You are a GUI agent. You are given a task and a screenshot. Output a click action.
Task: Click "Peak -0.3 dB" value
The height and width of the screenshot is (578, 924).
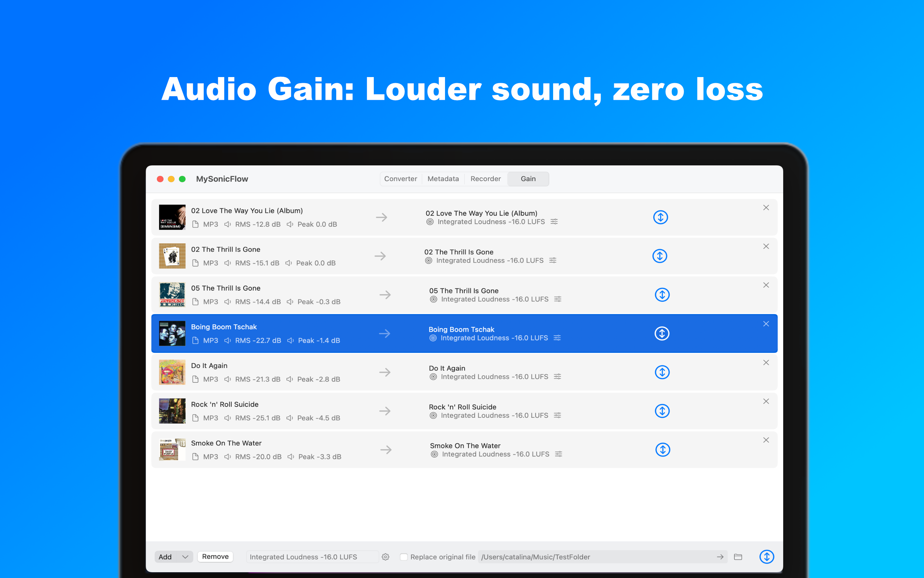319,302
